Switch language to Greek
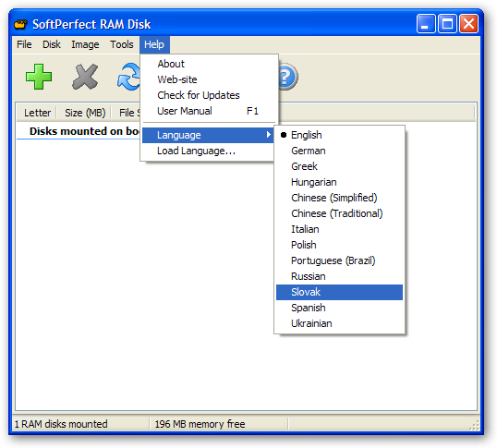Image resolution: width=497 pixels, height=448 pixels. click(339, 166)
